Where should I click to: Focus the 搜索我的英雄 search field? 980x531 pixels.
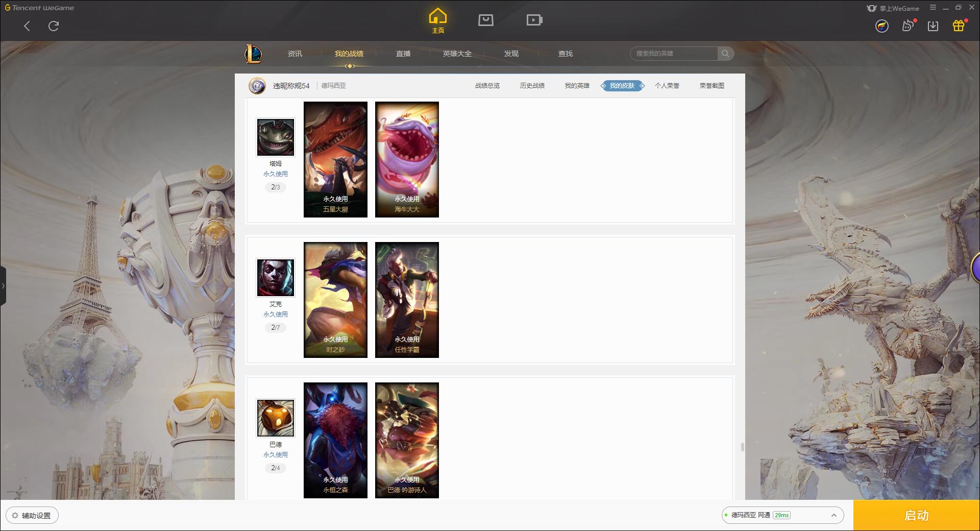click(674, 54)
